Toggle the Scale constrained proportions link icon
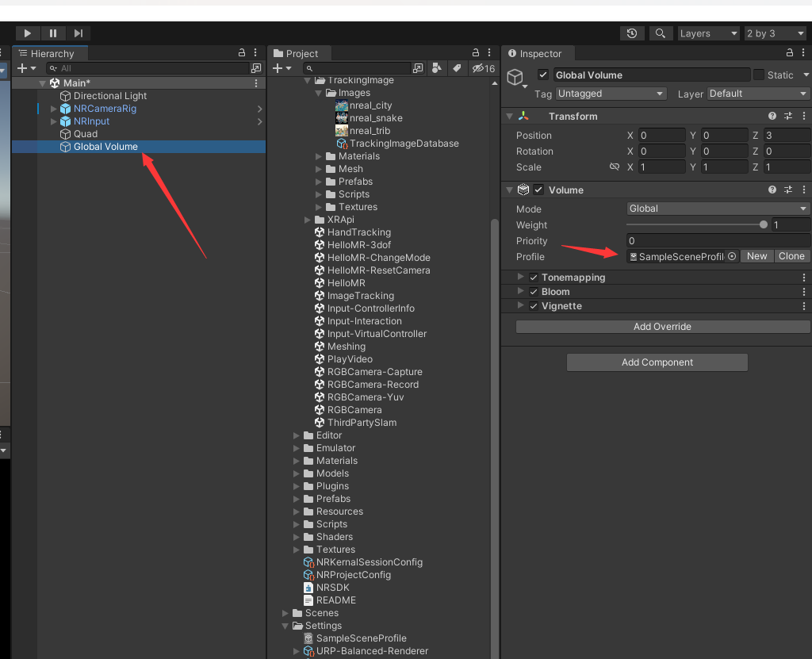The image size is (812, 659). 614,167
